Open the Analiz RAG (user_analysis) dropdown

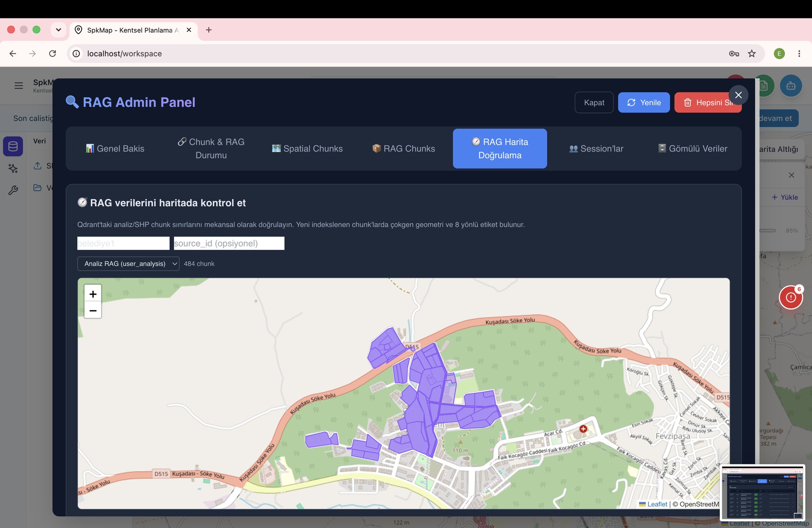(128, 264)
